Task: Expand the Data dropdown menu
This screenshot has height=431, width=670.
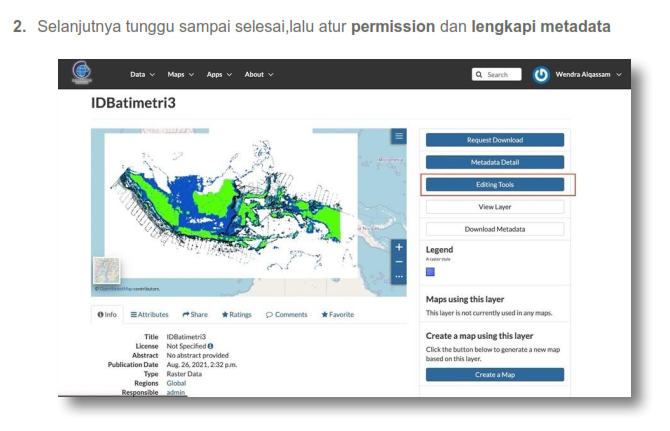Action: (143, 75)
